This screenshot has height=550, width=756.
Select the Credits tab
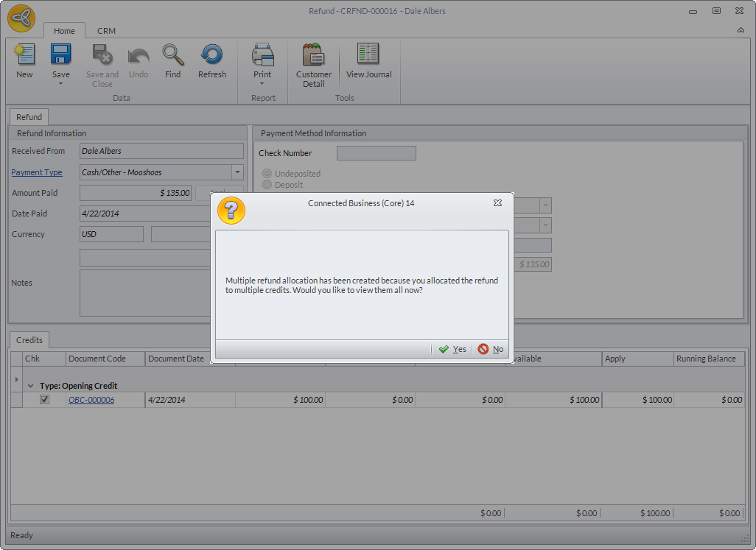tap(29, 340)
